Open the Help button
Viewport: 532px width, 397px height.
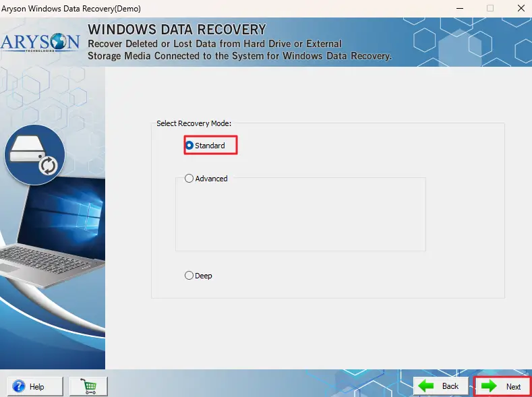[x=35, y=386]
